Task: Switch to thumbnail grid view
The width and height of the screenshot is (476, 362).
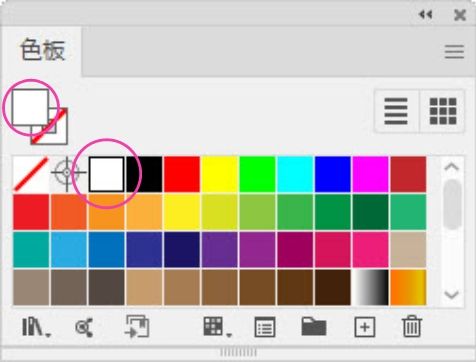Action: 443,111
